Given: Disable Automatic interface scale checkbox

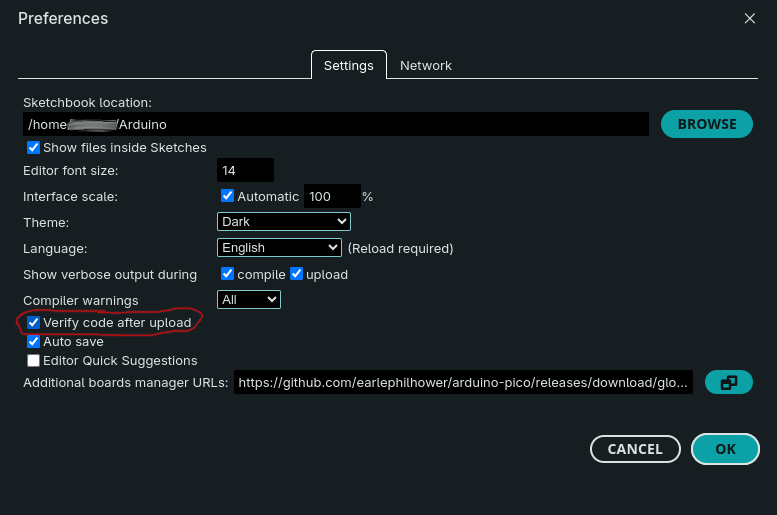Looking at the screenshot, I should 228,196.
